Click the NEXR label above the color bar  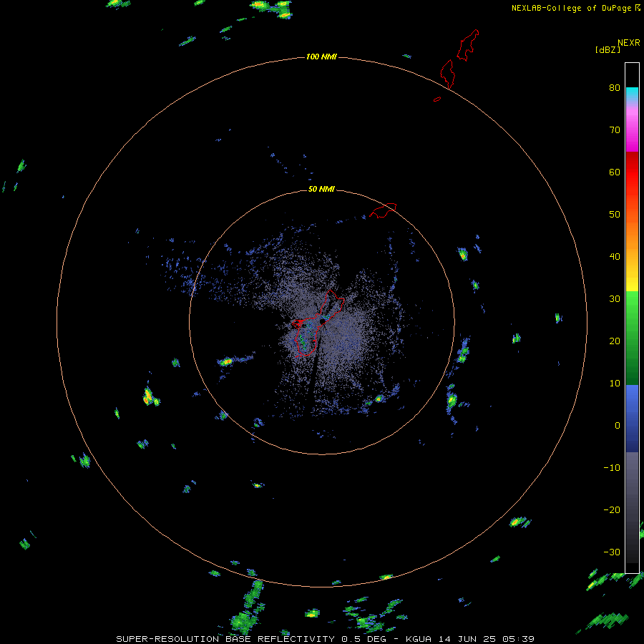[629, 43]
